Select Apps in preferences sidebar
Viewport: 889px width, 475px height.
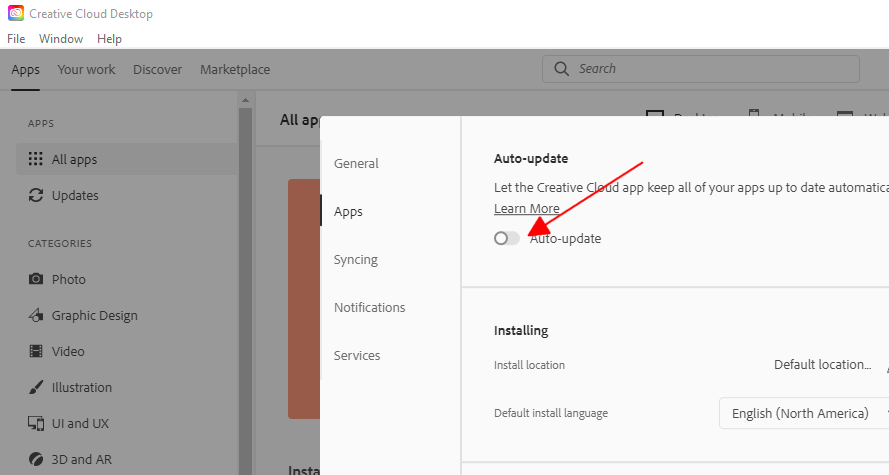coord(348,211)
